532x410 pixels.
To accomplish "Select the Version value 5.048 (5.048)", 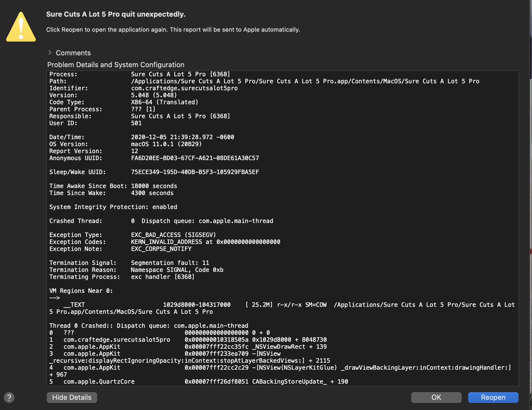I will click(154, 95).
